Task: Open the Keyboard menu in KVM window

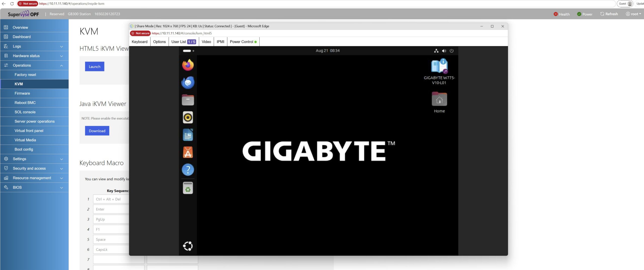Action: 140,42
